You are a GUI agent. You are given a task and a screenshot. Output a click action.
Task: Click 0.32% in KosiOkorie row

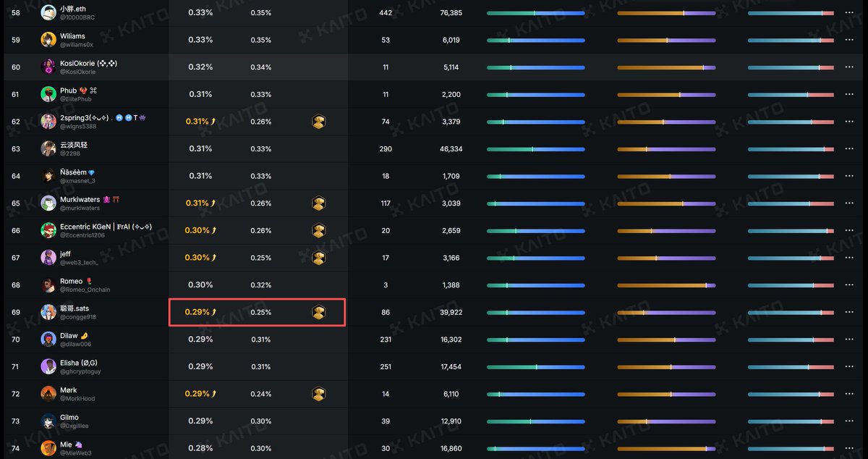[x=200, y=67]
